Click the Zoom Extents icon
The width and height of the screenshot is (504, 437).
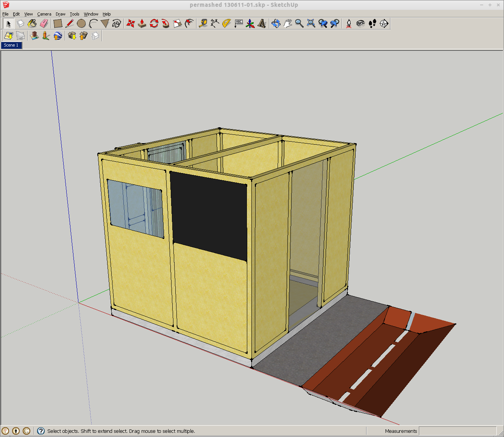pyautogui.click(x=311, y=23)
